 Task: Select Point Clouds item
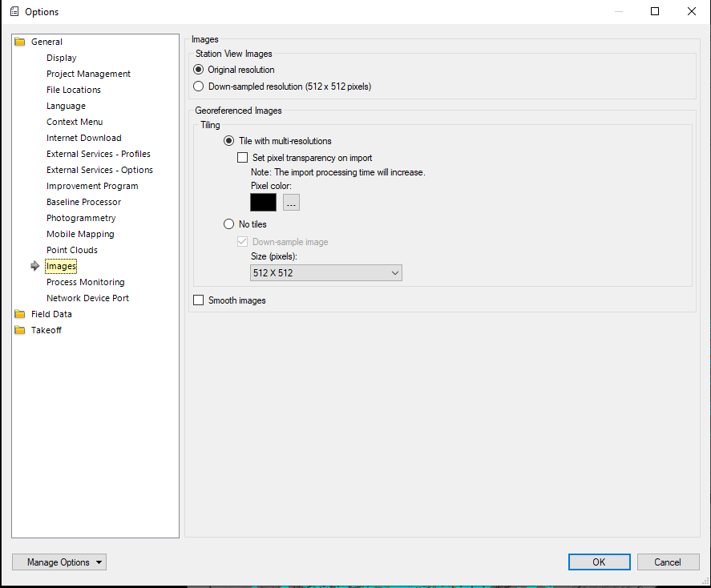pyautogui.click(x=72, y=250)
